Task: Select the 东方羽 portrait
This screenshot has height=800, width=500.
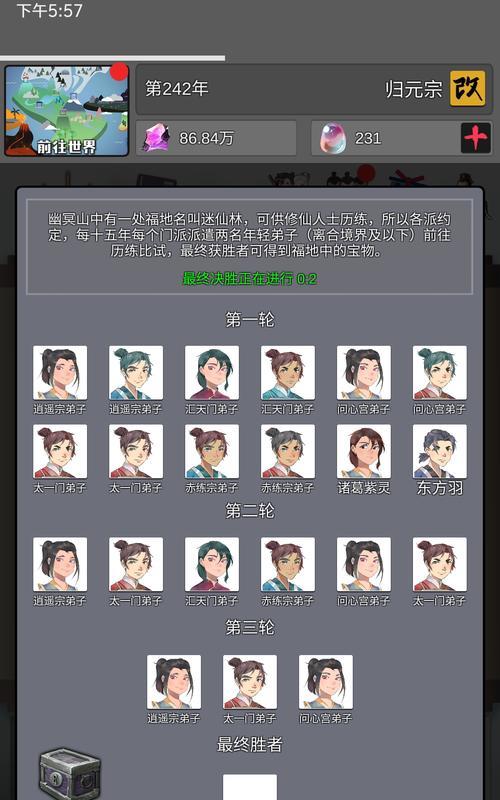Action: pos(440,451)
